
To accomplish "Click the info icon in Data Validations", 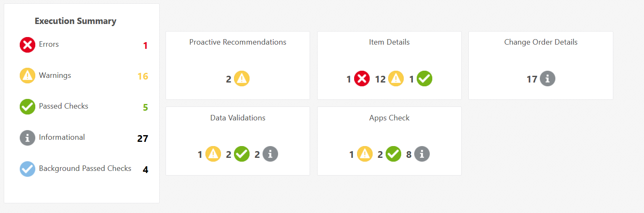I will [270, 154].
